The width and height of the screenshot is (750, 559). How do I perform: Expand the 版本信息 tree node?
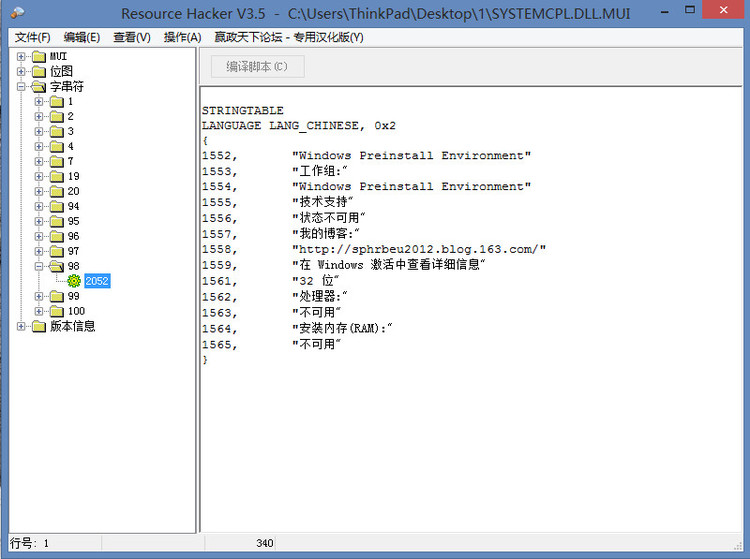coord(22,326)
